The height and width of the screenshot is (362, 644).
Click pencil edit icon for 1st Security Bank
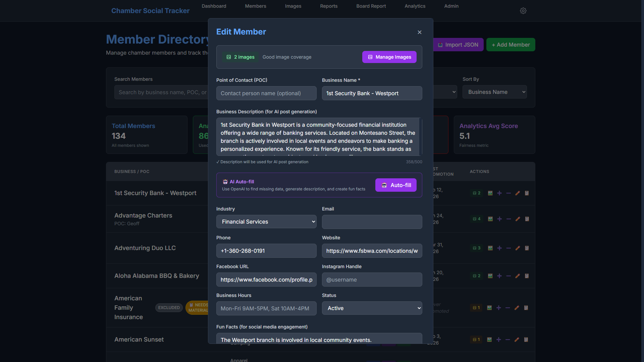pos(518,193)
